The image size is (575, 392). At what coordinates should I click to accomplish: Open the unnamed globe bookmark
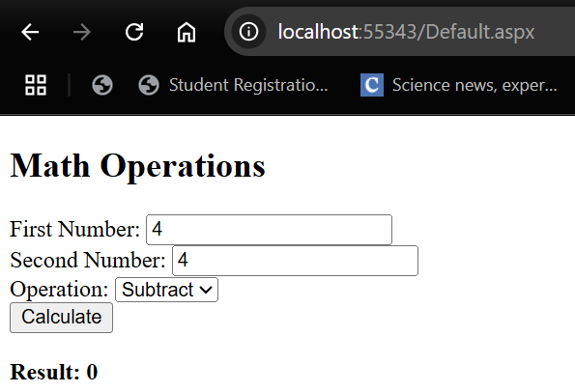pos(101,85)
